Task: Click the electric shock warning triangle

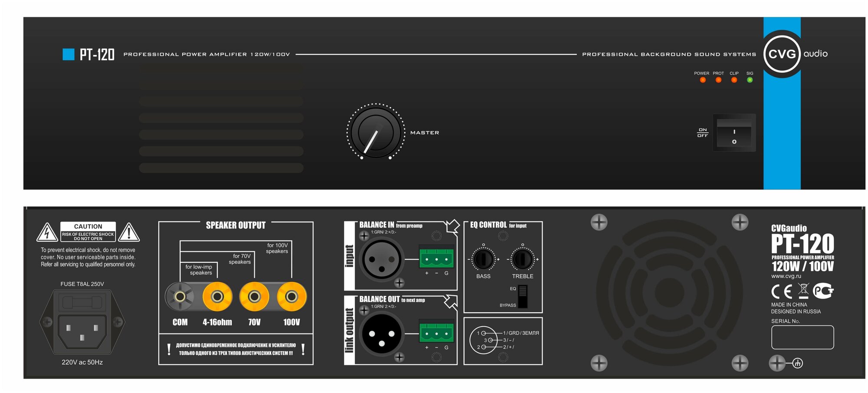Action: pos(47,232)
